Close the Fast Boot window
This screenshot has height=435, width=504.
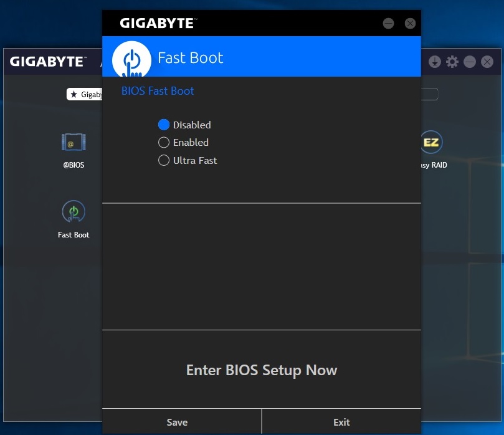[410, 23]
